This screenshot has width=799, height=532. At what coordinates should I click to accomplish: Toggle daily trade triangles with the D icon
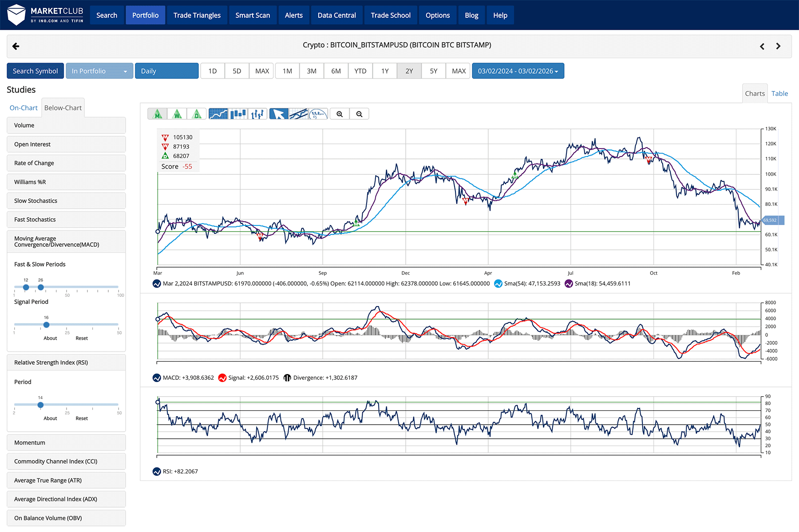click(197, 114)
